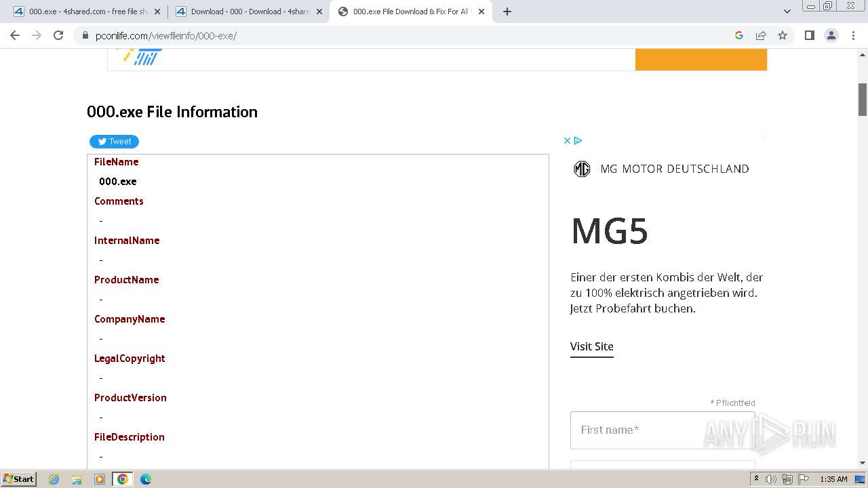Image resolution: width=868 pixels, height=488 pixels.
Task: Click the Google icon in address bar
Action: [x=739, y=35]
